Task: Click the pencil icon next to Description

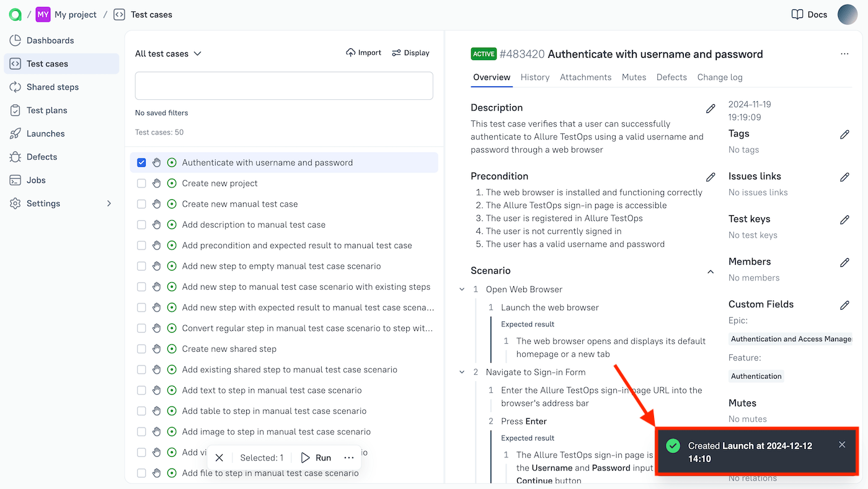Action: point(711,109)
